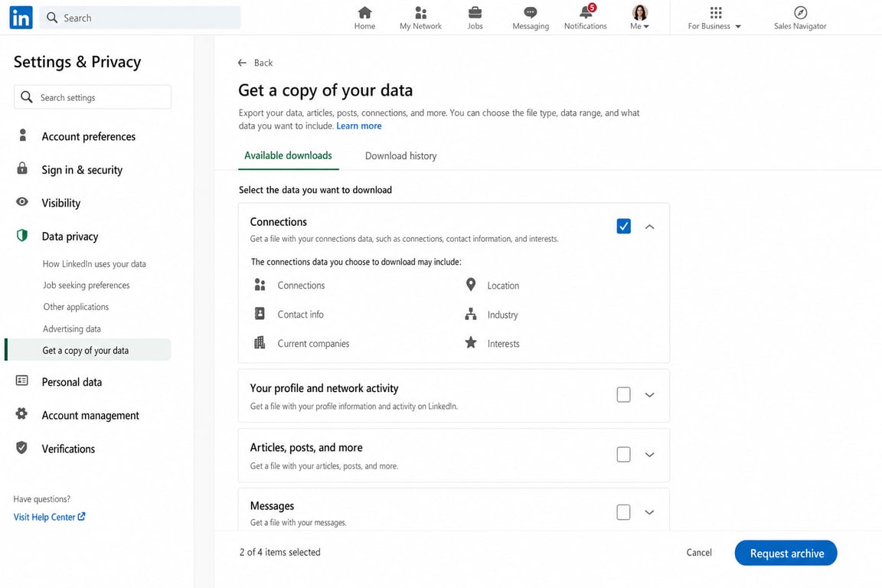Image resolution: width=882 pixels, height=588 pixels.
Task: Click the Verifications shield check icon
Action: [x=21, y=447]
